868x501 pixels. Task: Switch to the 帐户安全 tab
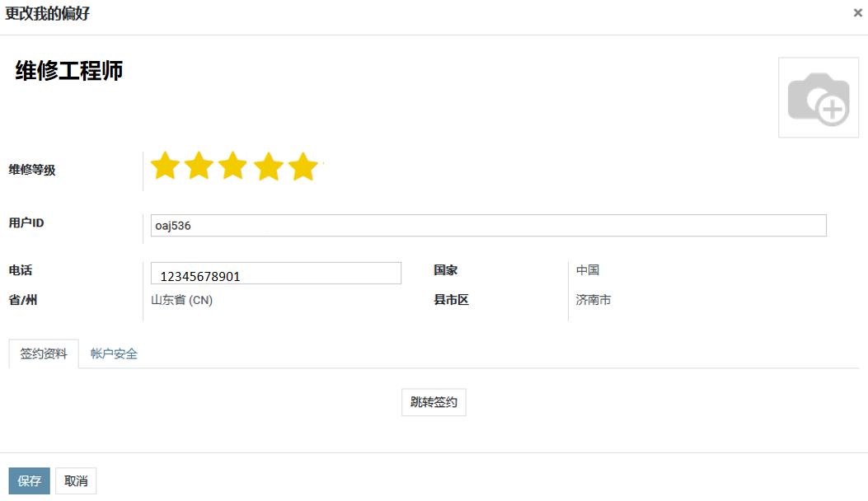tap(114, 354)
